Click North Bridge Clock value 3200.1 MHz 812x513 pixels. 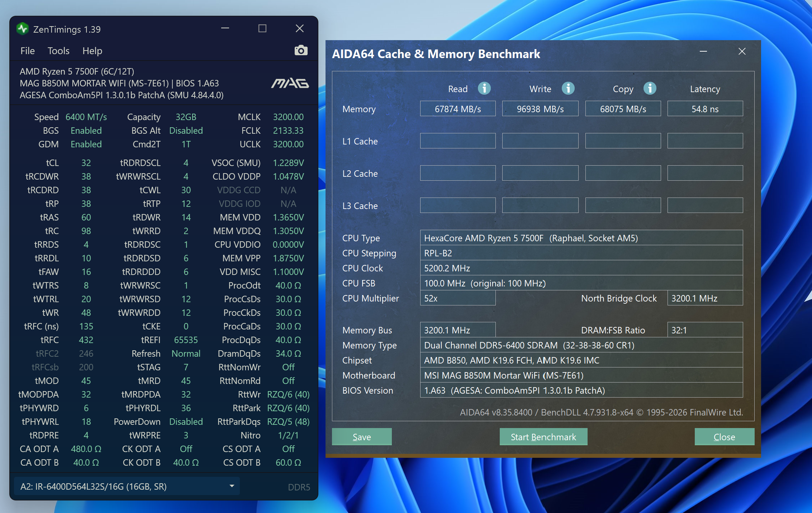[705, 298]
